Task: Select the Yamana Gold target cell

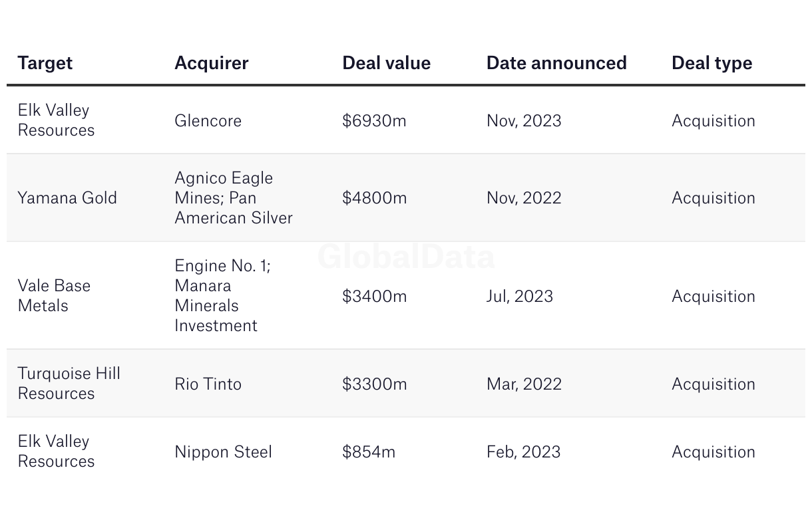Action: (67, 197)
